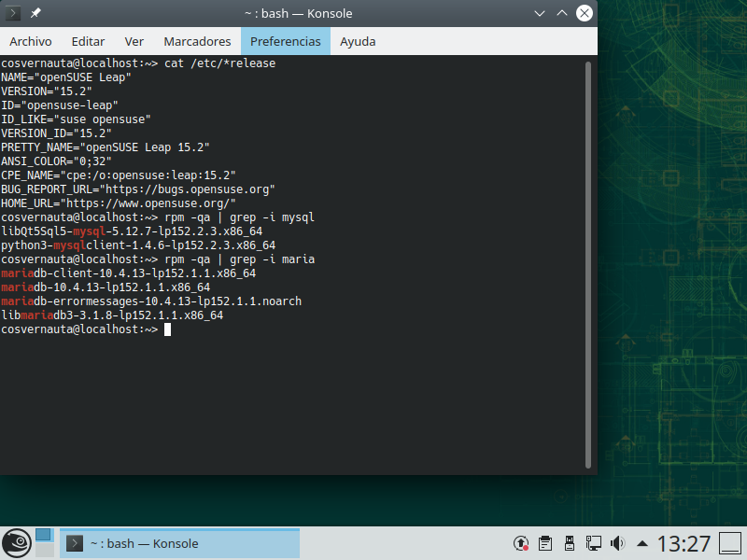Open the title bar chevron menu

[x=539, y=13]
